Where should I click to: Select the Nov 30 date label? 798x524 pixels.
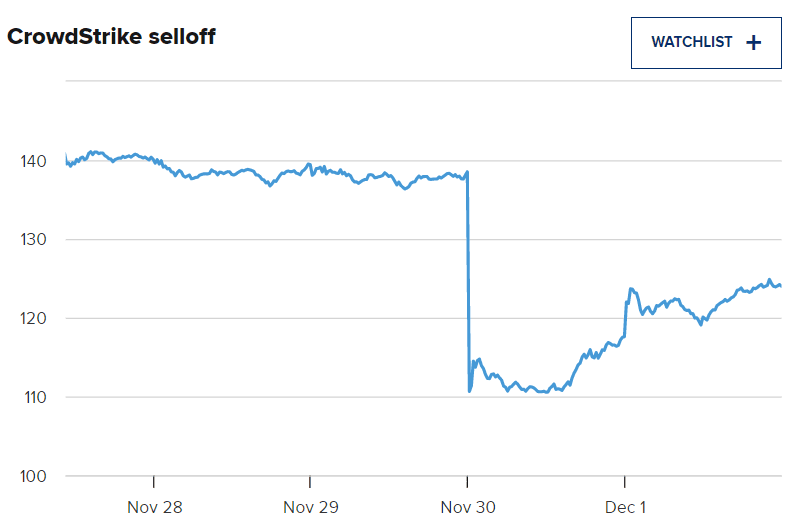[467, 507]
